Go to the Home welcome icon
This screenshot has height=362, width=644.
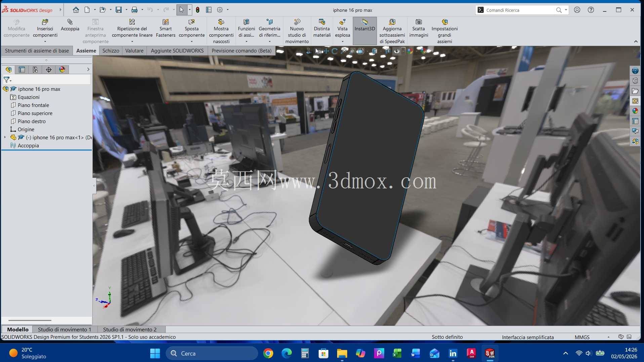(76, 10)
